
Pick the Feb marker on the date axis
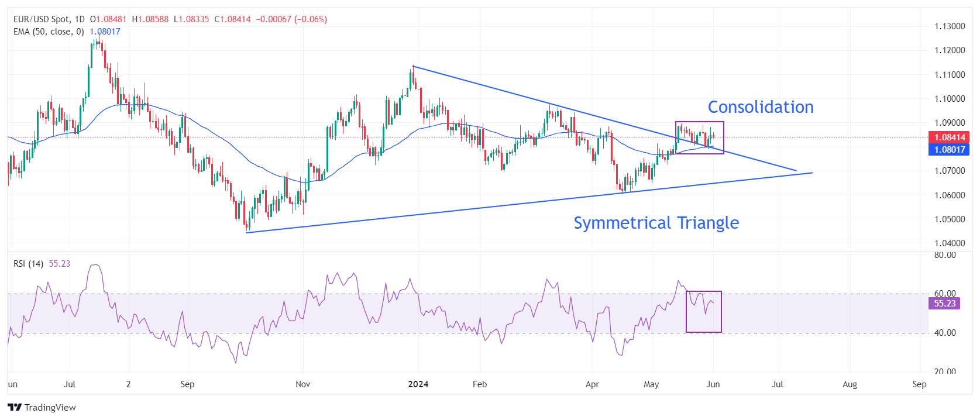click(x=479, y=384)
